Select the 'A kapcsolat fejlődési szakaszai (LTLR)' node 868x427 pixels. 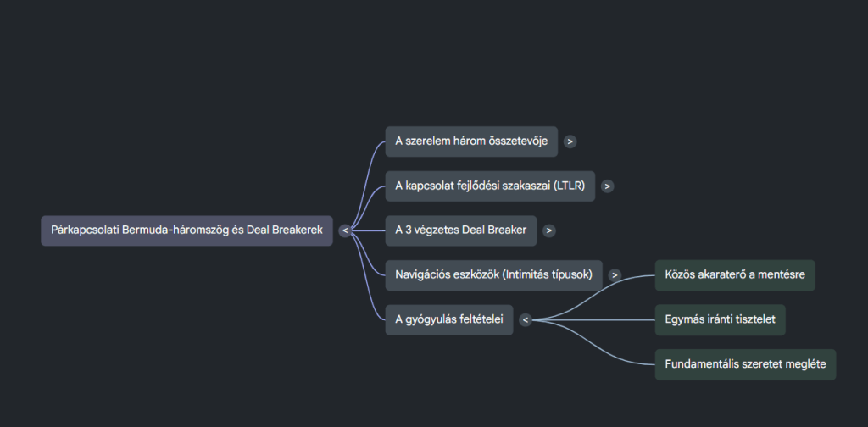pos(490,186)
